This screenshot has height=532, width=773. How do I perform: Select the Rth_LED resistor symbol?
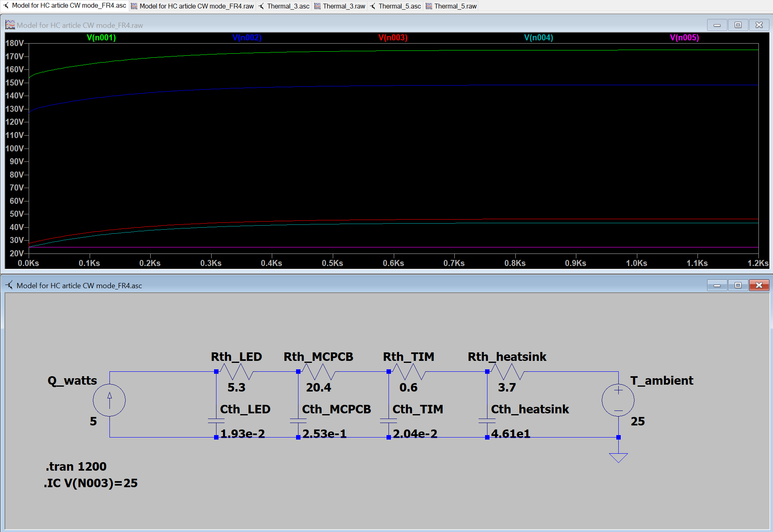click(237, 372)
